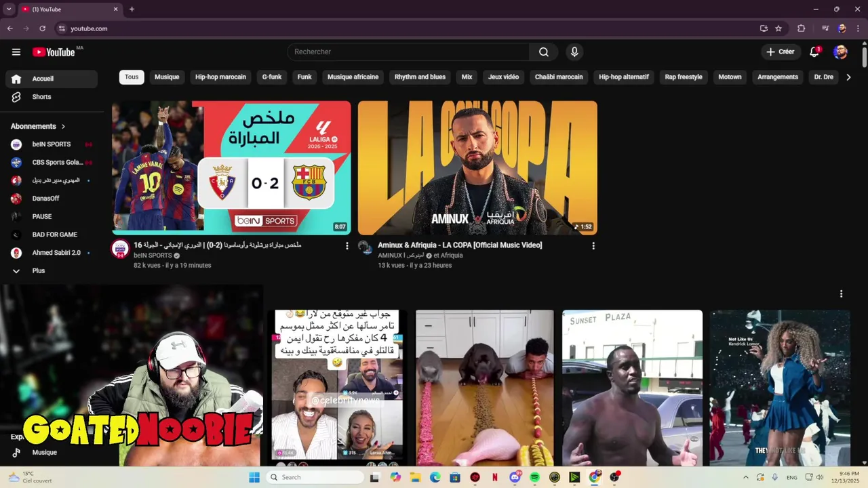Open Spotify from the taskbar
The image size is (868, 488).
[534, 477]
